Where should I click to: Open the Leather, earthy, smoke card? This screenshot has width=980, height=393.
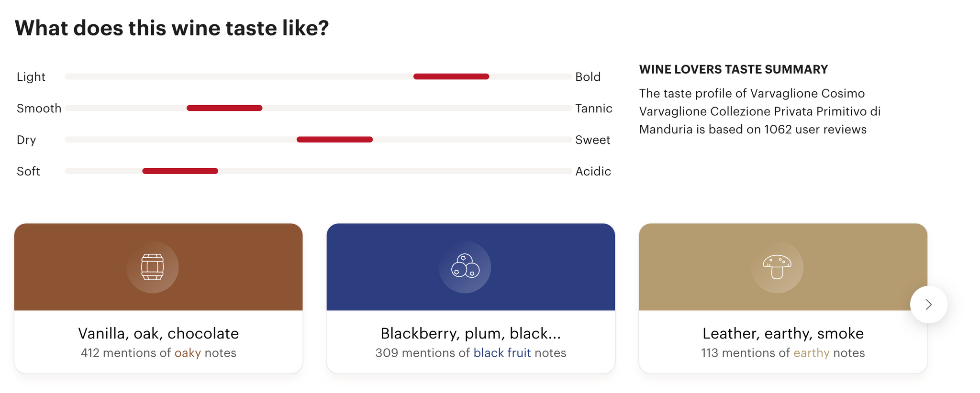click(x=783, y=298)
